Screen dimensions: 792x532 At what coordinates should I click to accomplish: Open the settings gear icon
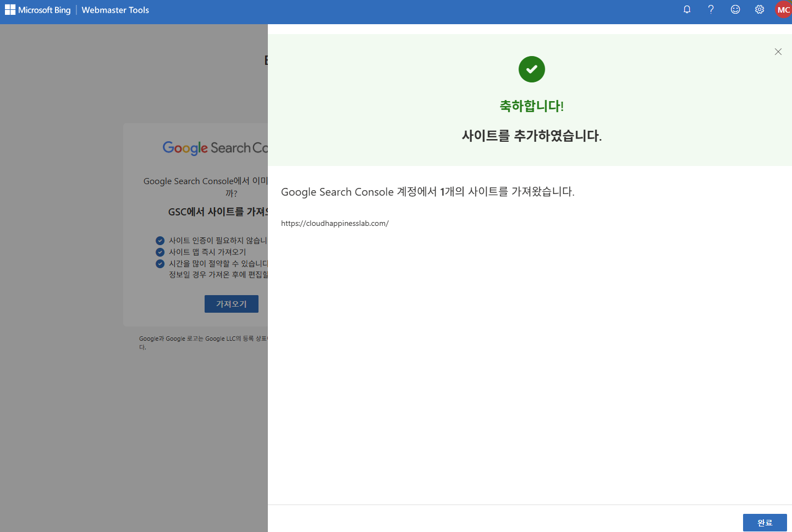760,9
